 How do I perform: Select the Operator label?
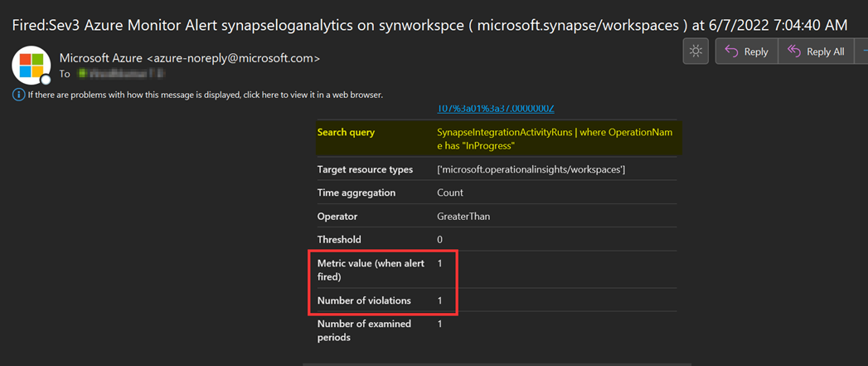pyautogui.click(x=337, y=217)
